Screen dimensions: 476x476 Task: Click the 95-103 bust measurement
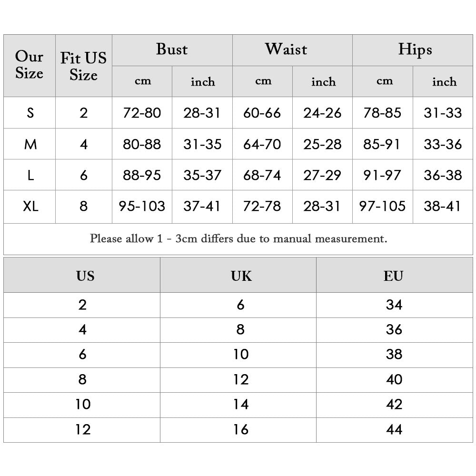pos(142,206)
